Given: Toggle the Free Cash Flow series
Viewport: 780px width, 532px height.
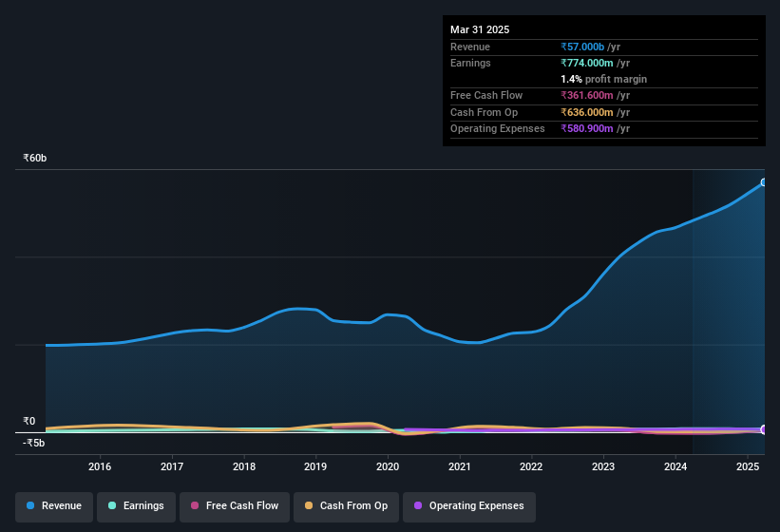Looking at the screenshot, I should [x=235, y=506].
